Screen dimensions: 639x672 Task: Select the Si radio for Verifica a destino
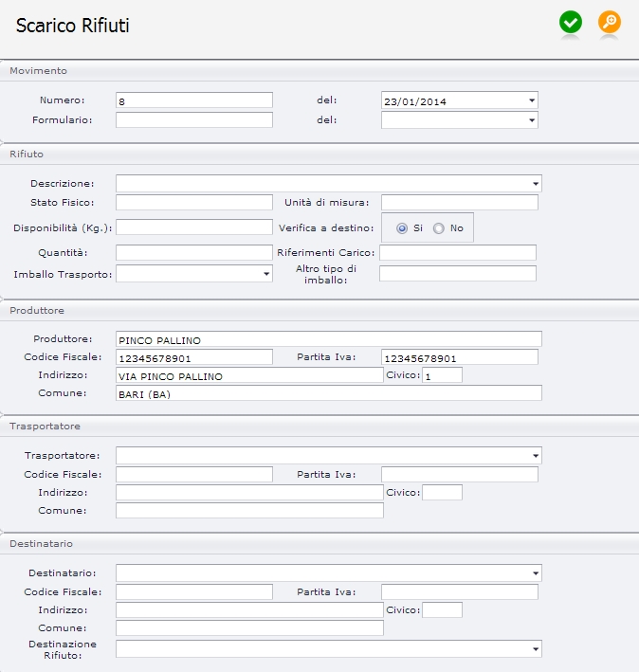click(402, 228)
